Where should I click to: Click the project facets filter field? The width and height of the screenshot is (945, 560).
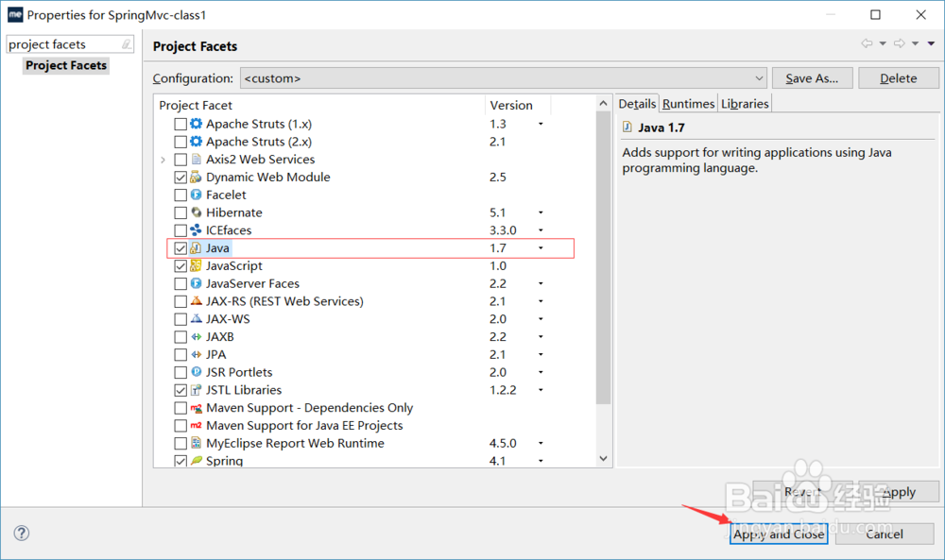pyautogui.click(x=62, y=44)
